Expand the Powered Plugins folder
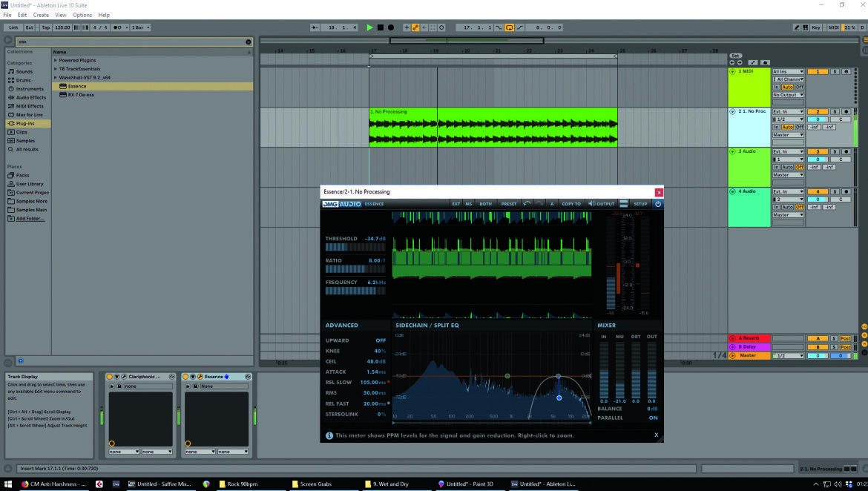The width and height of the screenshot is (868, 491). click(x=56, y=60)
